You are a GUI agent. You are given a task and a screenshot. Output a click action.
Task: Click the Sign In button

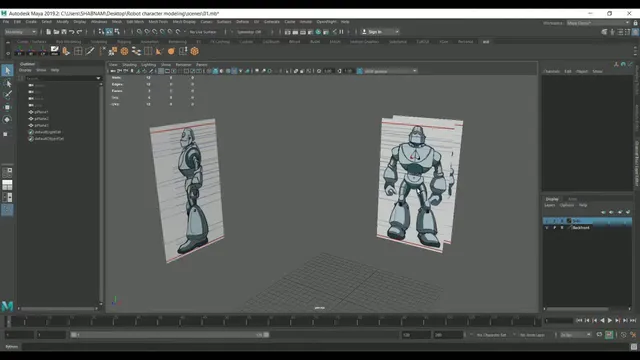point(375,32)
